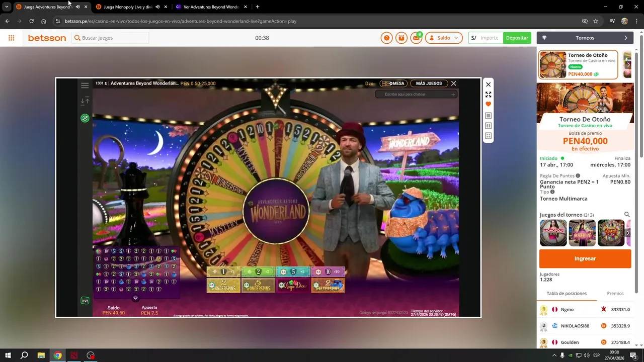Image resolution: width=644 pixels, height=362 pixels.
Task: Select two-game split view layout icon
Action: point(488,126)
